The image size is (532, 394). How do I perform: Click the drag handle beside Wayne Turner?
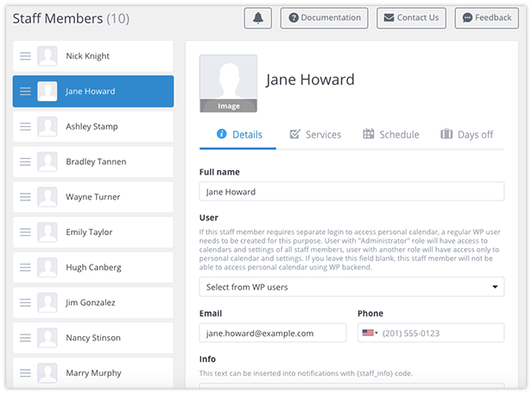(x=25, y=197)
